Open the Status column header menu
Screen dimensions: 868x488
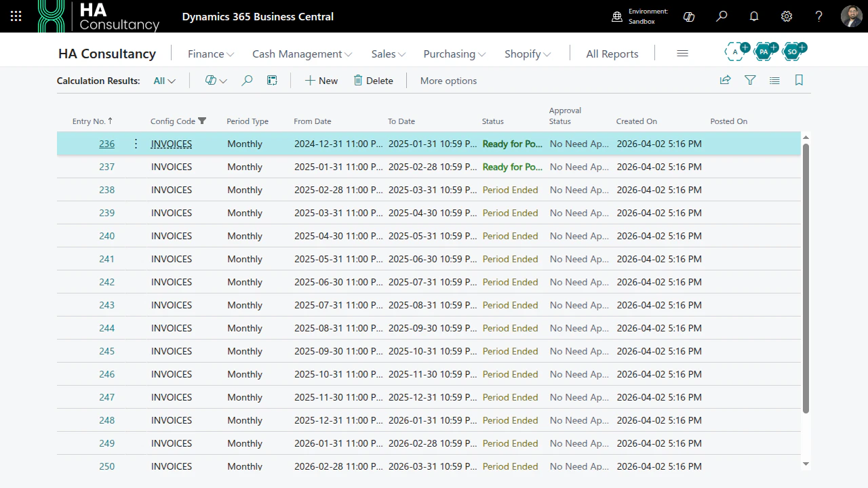[x=493, y=121]
